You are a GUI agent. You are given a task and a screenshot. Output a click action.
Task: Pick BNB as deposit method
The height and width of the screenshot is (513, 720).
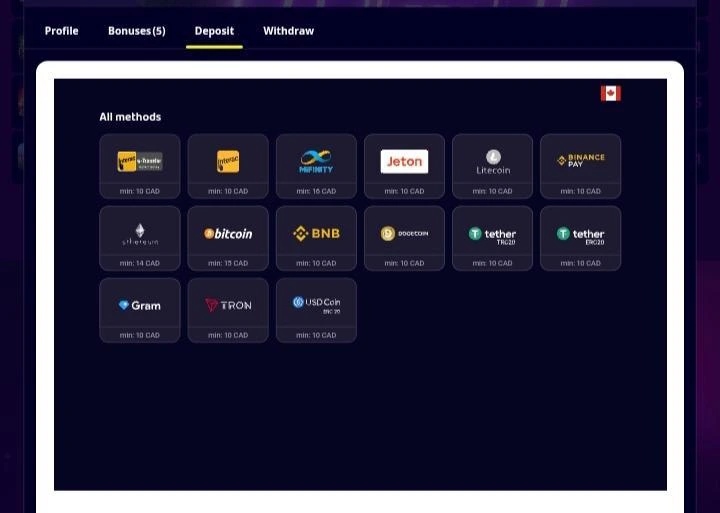coord(316,238)
